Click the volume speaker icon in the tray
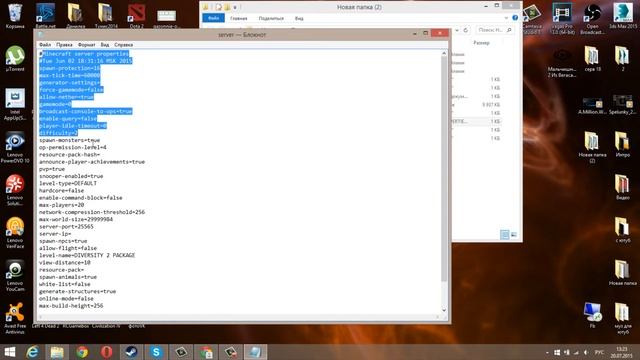The width and height of the screenshot is (640, 360). tap(586, 352)
